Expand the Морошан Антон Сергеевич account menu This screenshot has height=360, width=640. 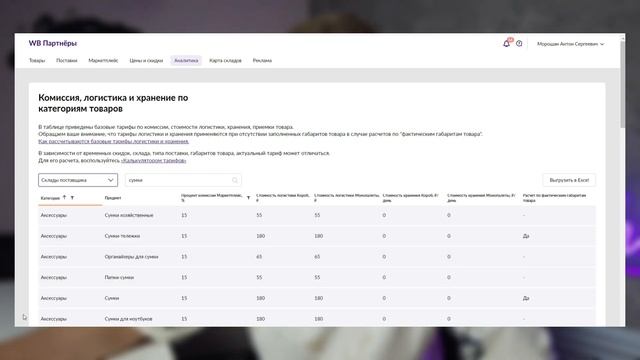click(570, 44)
